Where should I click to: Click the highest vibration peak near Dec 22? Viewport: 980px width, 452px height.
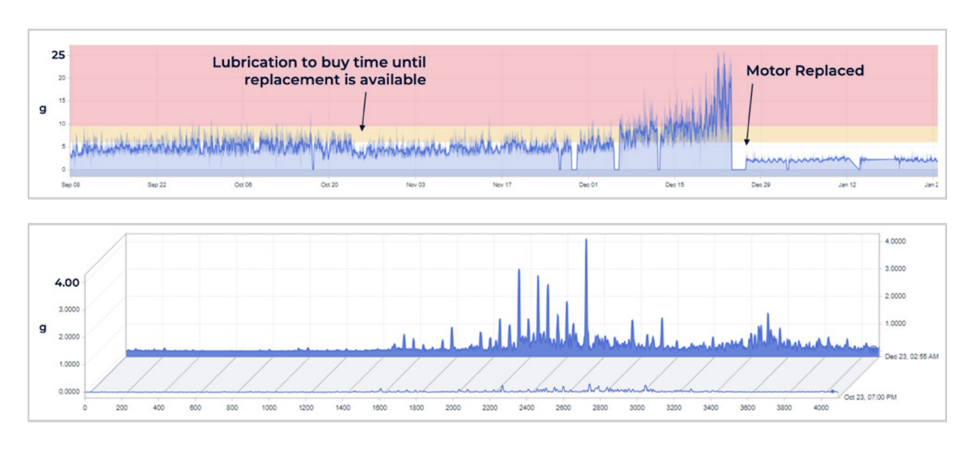720,55
